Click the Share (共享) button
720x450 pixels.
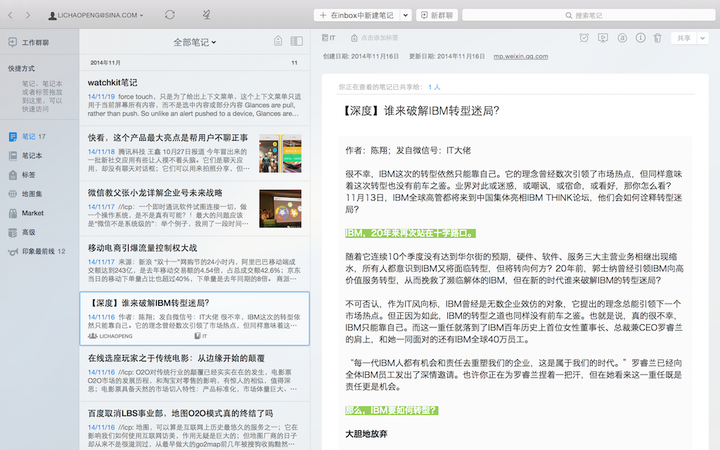point(684,38)
